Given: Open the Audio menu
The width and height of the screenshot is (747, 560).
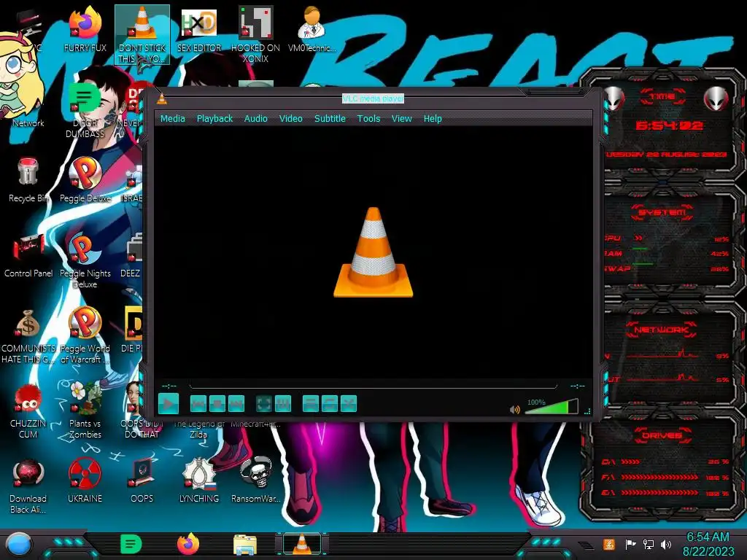Looking at the screenshot, I should coord(256,119).
